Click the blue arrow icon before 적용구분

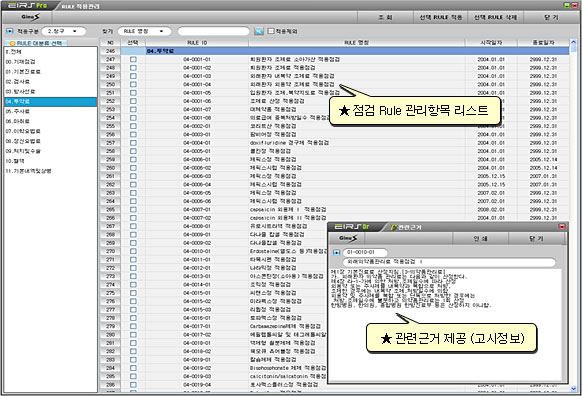(10, 31)
